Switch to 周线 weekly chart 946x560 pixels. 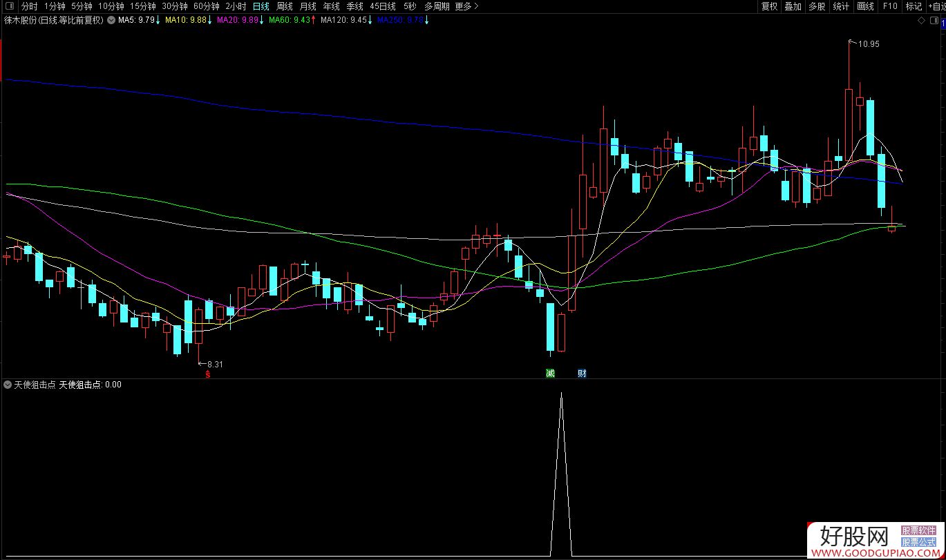[284, 6]
